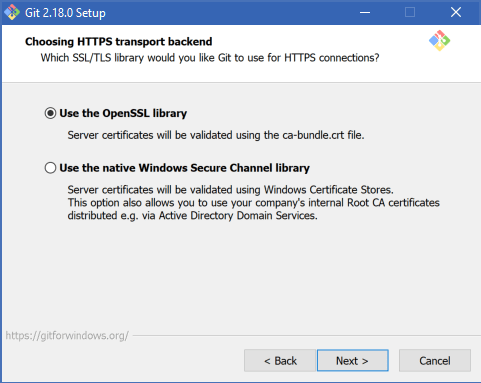This screenshot has width=481, height=383.
Task: Open the gitforwindows.org link
Action: coord(67,335)
